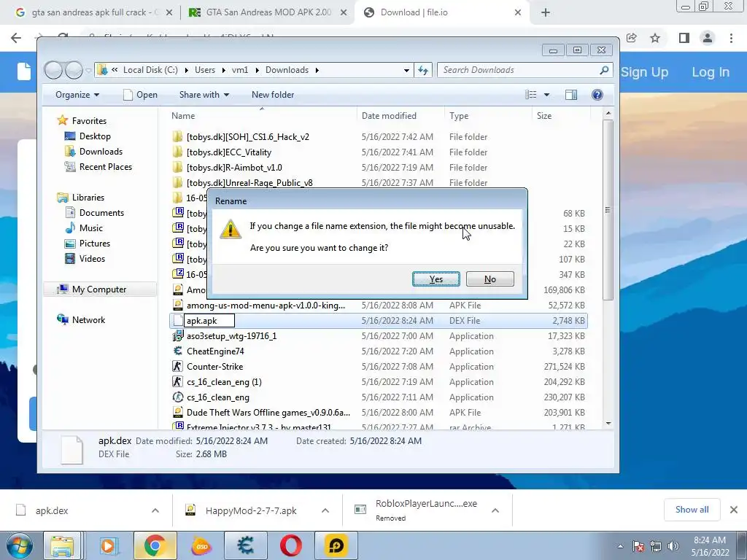747x560 pixels.
Task: Open Chrome profile avatar
Action: pyautogui.click(x=708, y=38)
